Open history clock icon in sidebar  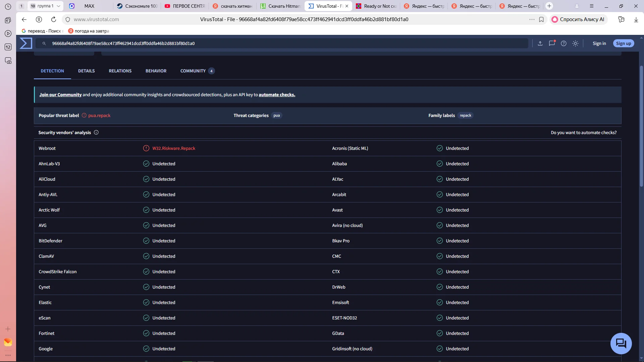click(8, 7)
